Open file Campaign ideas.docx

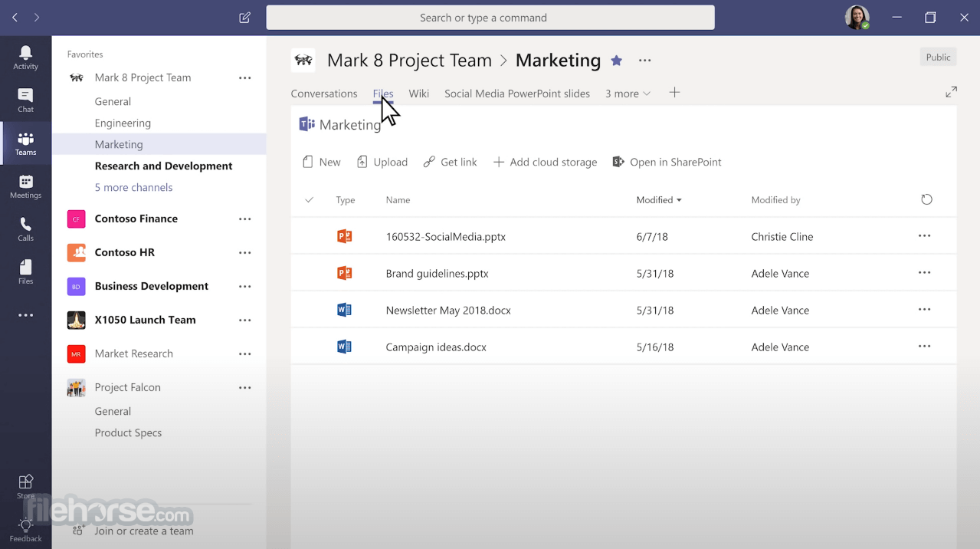click(436, 347)
